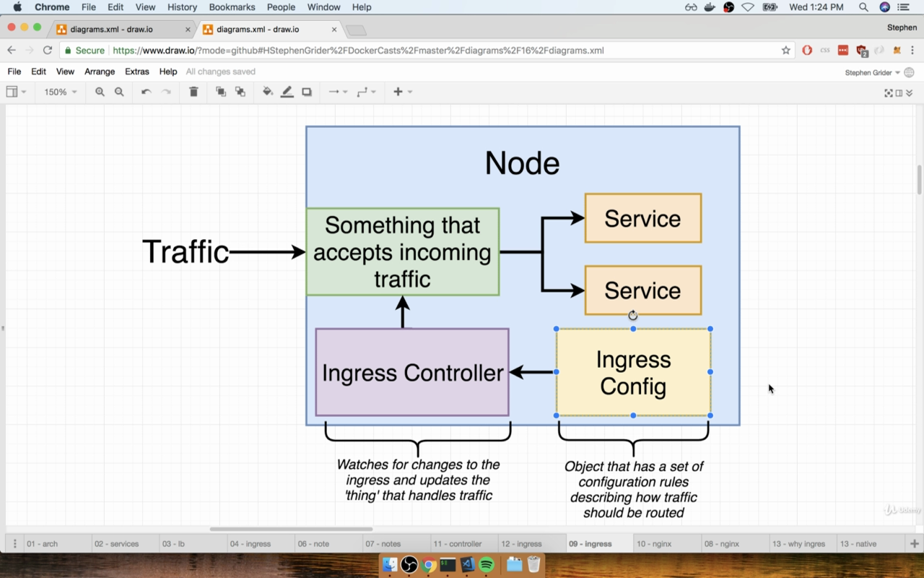Open the pages list three-dot menu

[x=14, y=543]
